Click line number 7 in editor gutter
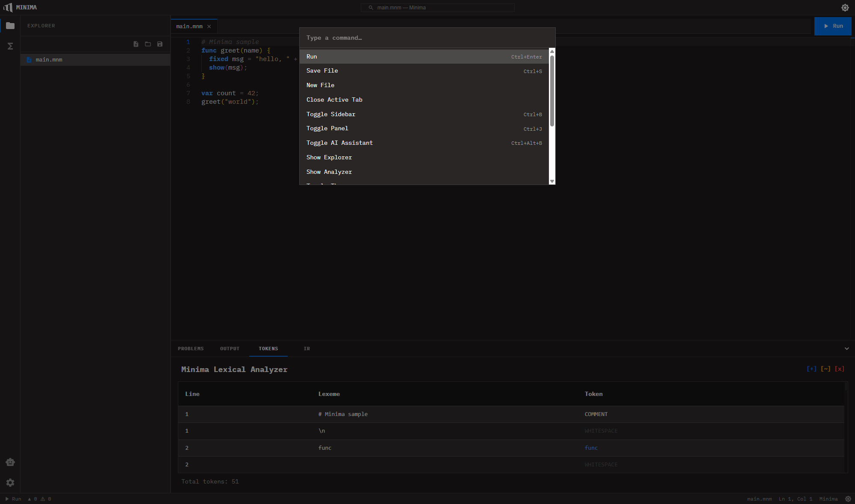This screenshot has height=504, width=855. pos(188,93)
